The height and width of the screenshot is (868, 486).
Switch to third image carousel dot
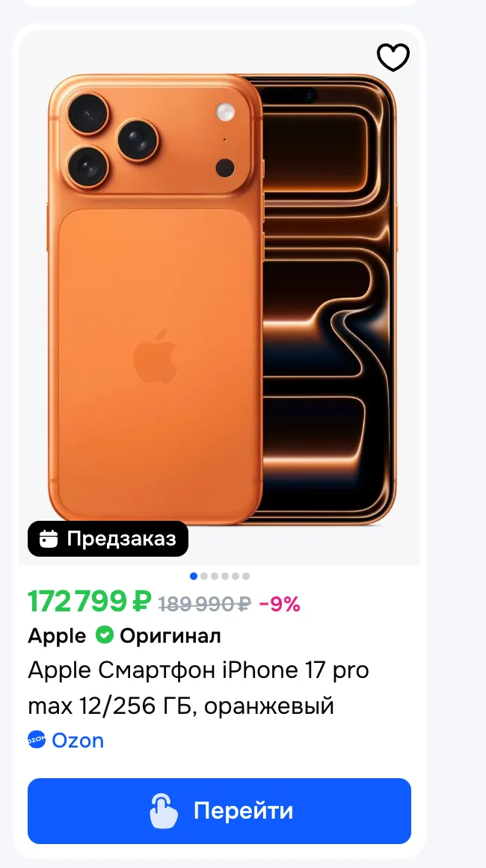(x=215, y=576)
